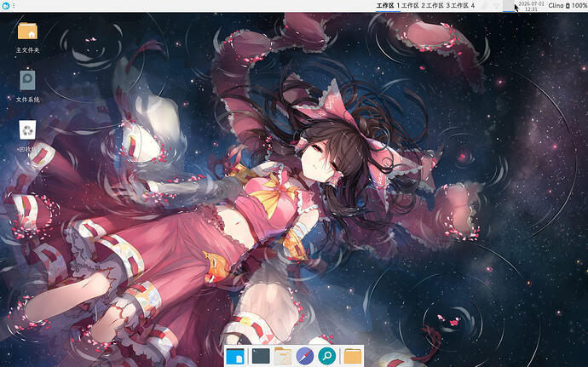
Task: Open the Clina user menu
Action: point(556,6)
